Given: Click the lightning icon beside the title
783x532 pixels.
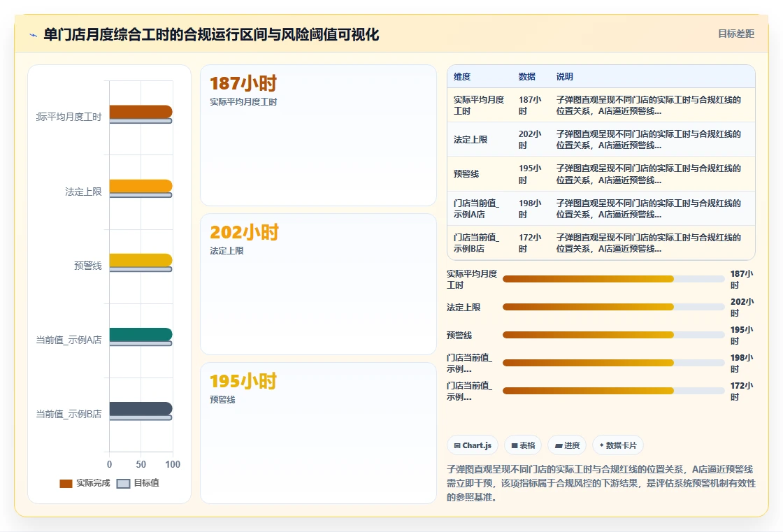Looking at the screenshot, I should [x=34, y=36].
